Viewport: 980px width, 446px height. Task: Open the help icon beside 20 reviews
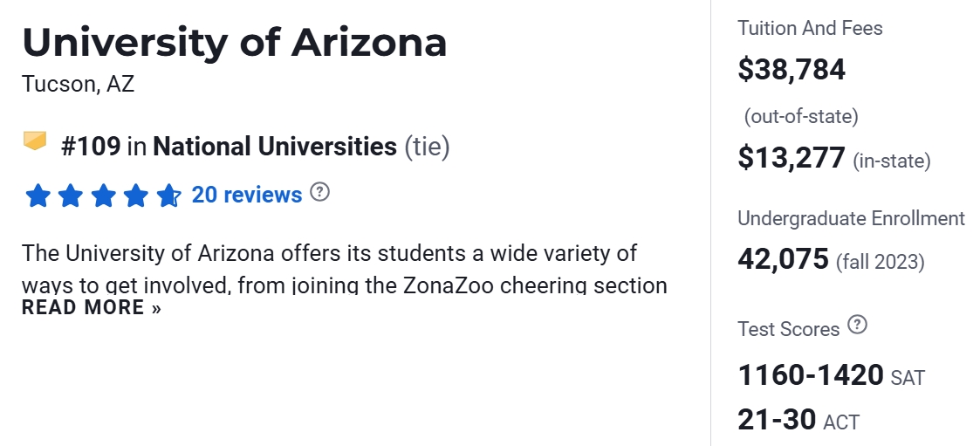coord(320,192)
